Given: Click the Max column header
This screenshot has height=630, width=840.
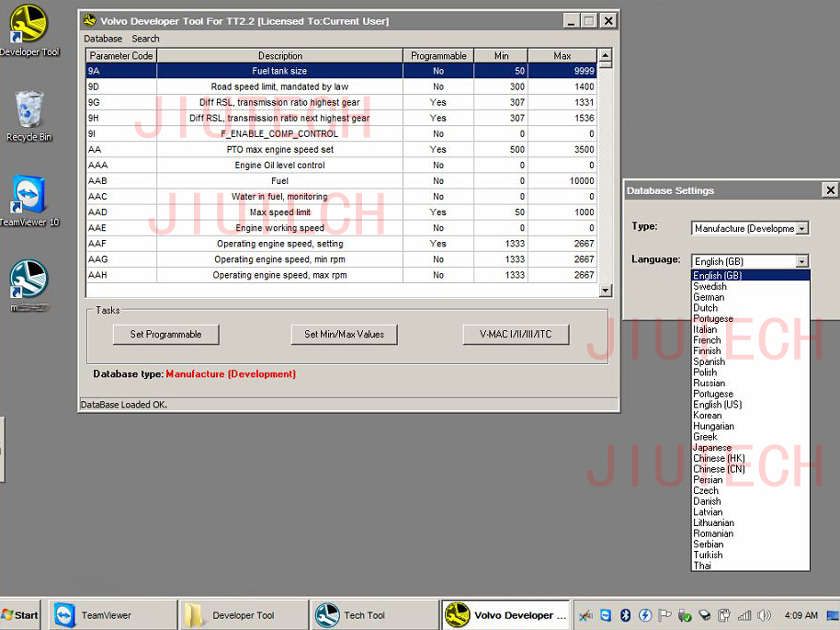Looking at the screenshot, I should point(562,56).
